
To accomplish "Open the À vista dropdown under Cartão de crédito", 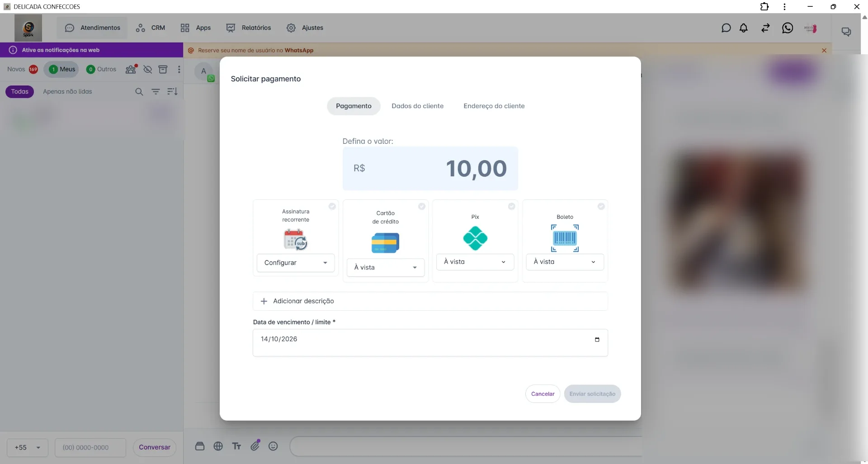I will click(386, 267).
